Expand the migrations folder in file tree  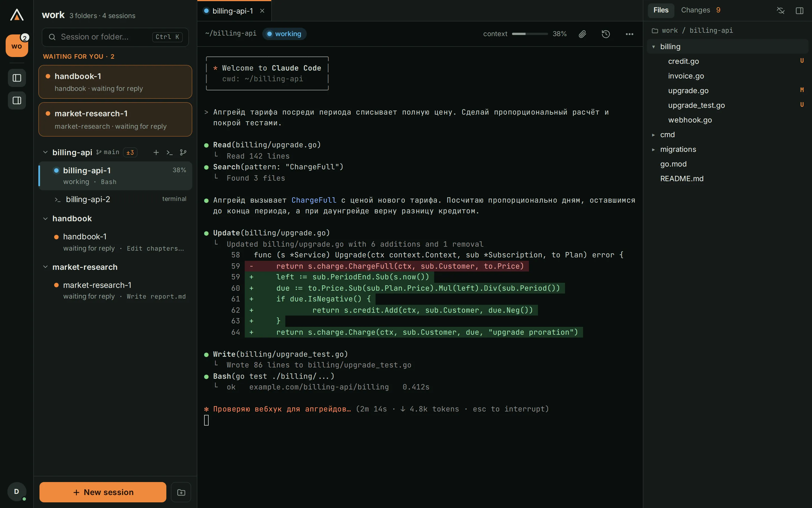tap(654, 150)
